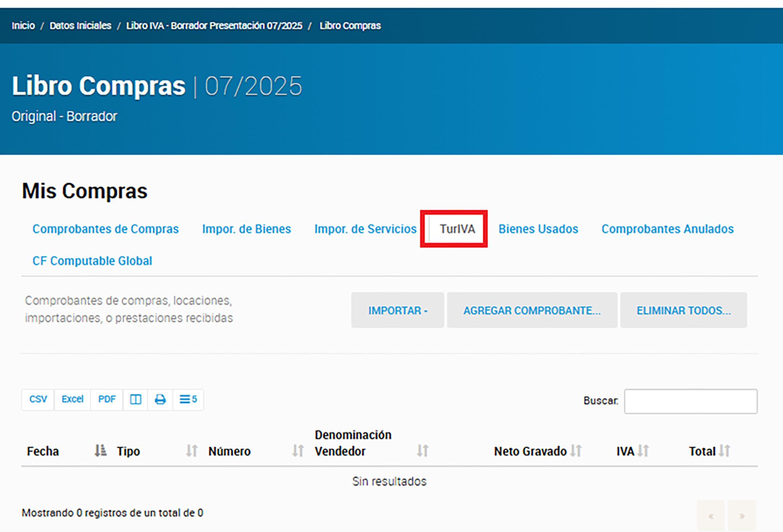783x532 pixels.
Task: Sort by Denominación Vendedor arrows
Action: (422, 451)
